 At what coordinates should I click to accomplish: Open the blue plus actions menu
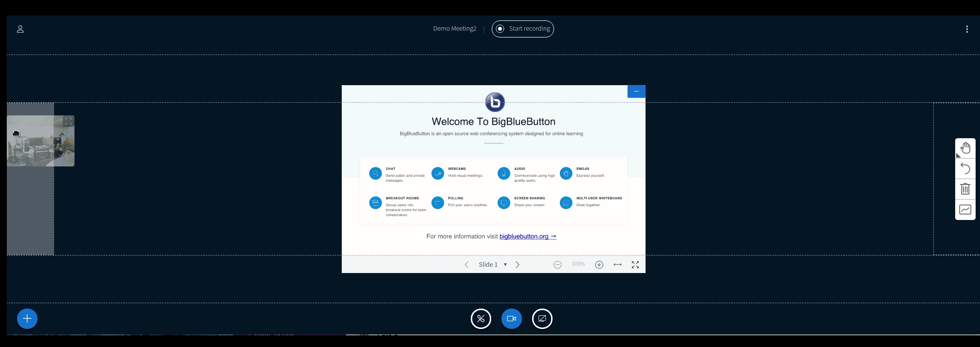tap(27, 319)
